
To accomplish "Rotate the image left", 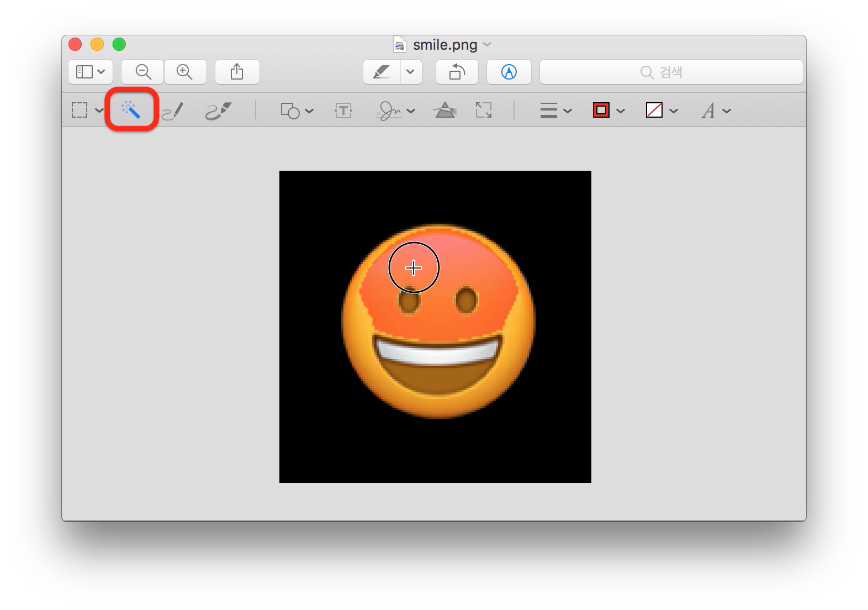I will [x=457, y=72].
